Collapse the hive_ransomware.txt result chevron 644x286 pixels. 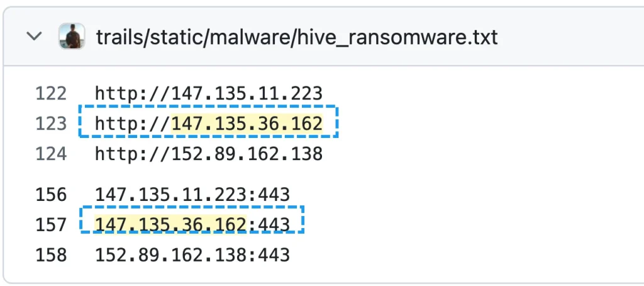34,37
